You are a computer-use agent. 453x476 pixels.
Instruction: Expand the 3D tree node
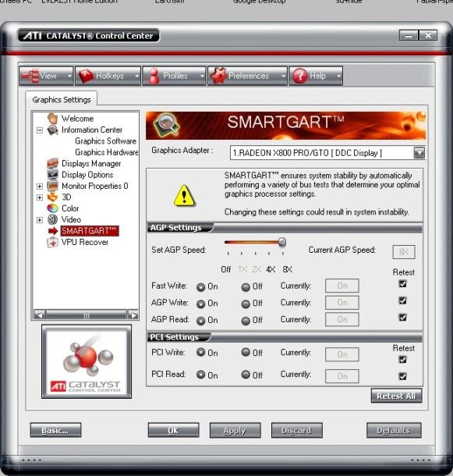tap(40, 197)
